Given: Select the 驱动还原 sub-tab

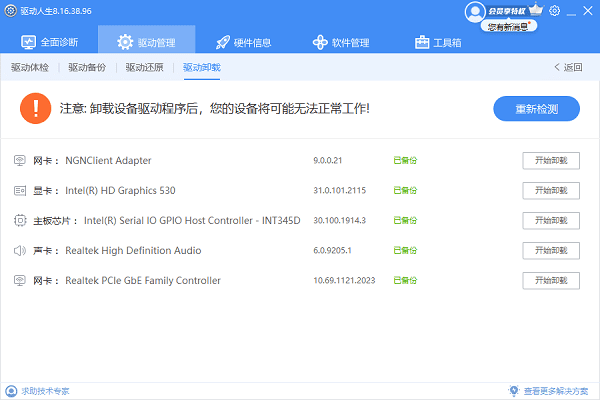Looking at the screenshot, I should (144, 68).
